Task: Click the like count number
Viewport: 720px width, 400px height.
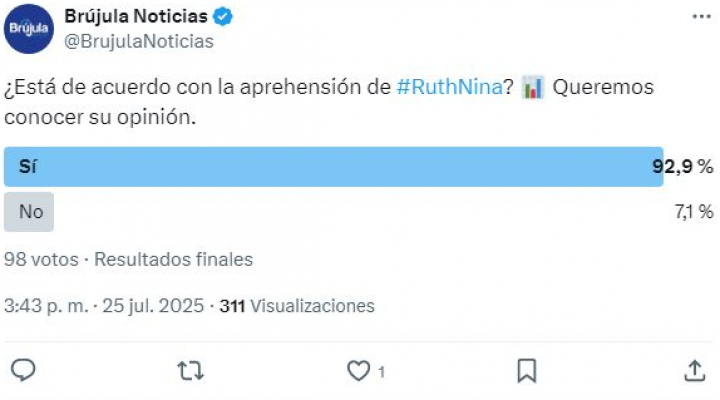Action: pyautogui.click(x=381, y=372)
